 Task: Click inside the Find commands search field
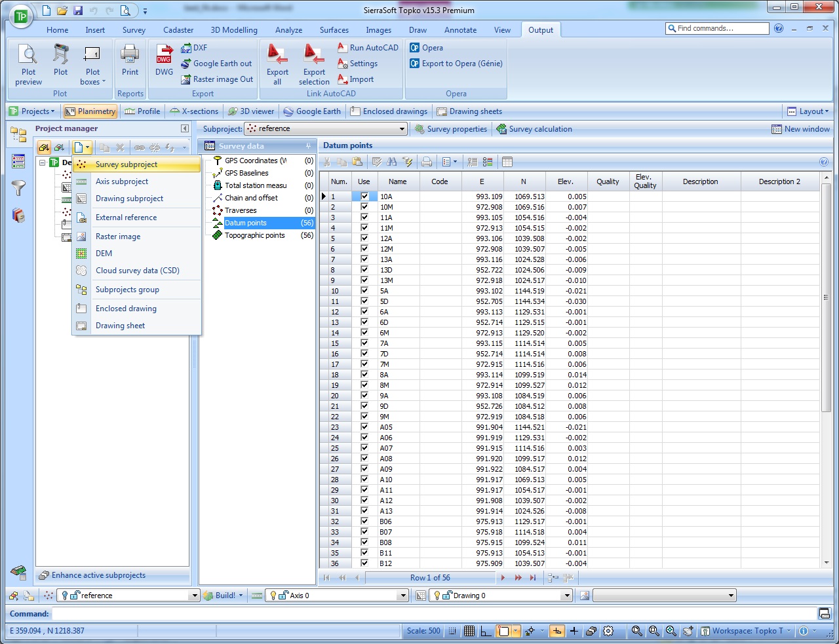click(x=718, y=28)
